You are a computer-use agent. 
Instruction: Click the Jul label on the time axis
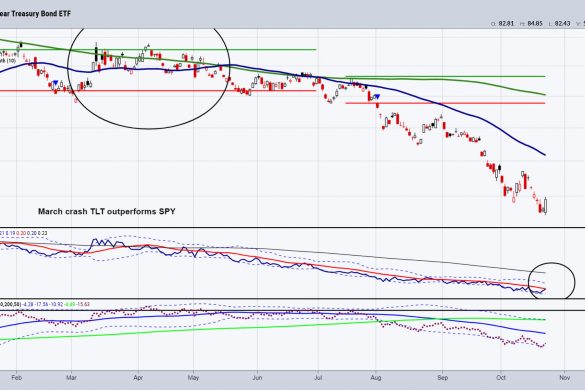click(318, 378)
